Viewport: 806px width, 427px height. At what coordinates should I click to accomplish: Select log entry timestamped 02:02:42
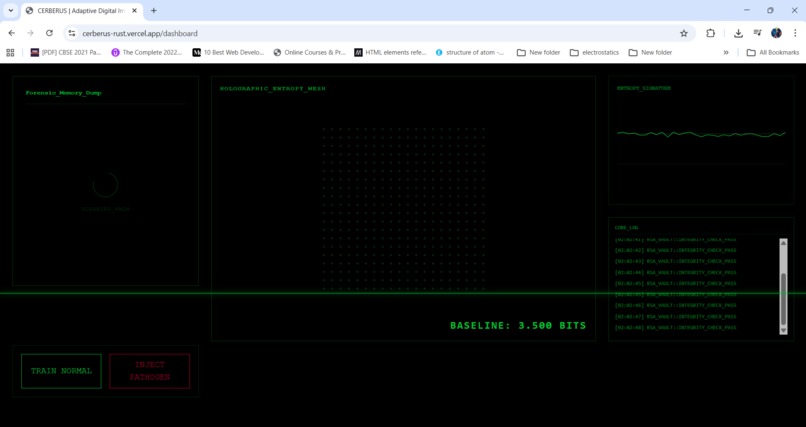tap(675, 250)
